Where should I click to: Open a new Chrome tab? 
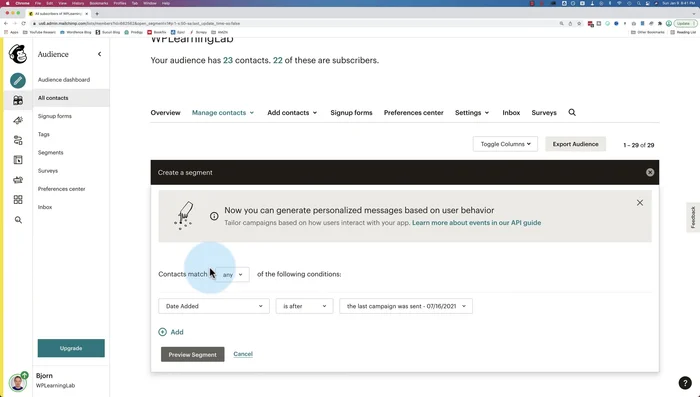97,13
